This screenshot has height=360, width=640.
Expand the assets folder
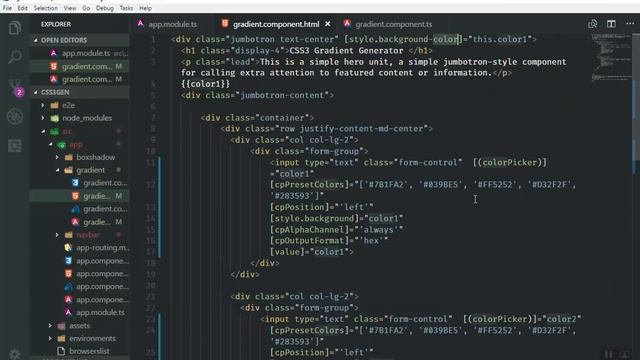click(80, 326)
